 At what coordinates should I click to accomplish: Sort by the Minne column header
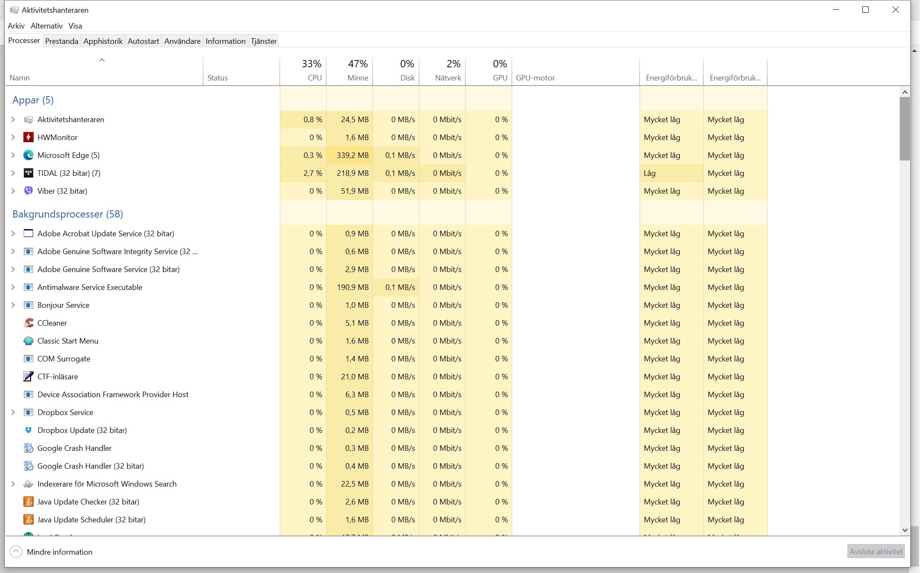350,71
